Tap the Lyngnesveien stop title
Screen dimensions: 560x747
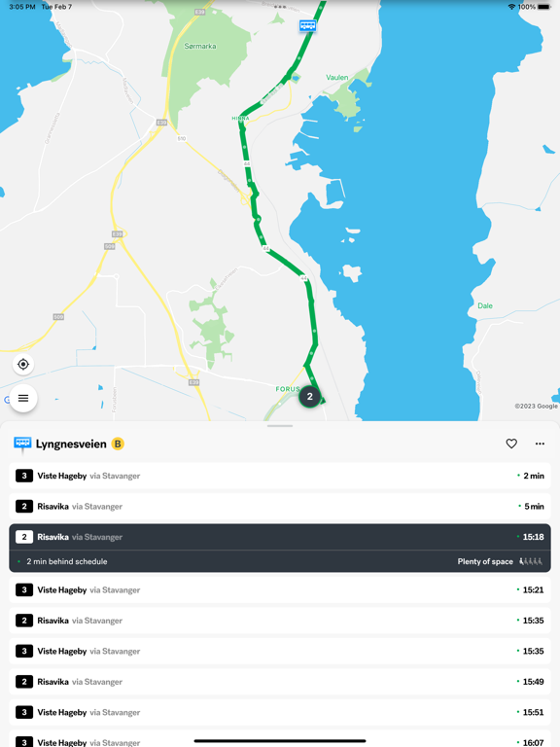coord(71,444)
